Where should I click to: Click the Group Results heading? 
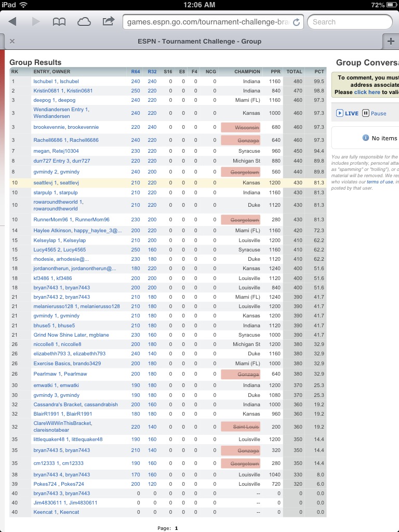35,62
